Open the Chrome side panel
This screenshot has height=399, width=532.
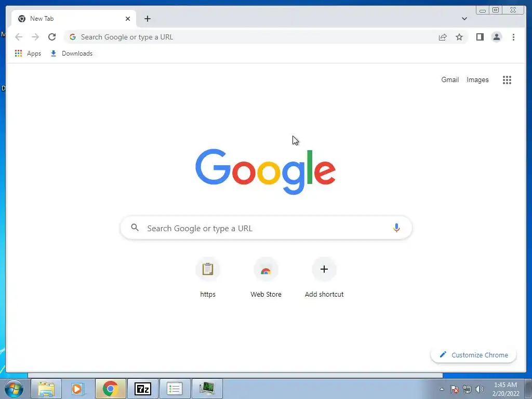click(x=480, y=37)
